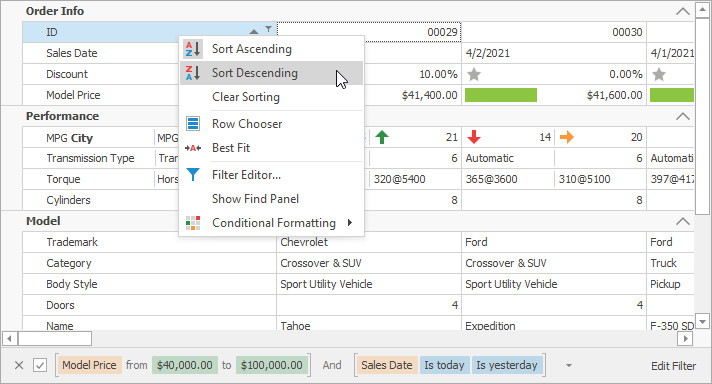712x384 pixels.
Task: Click the star icon beside 0.00% discount
Action: (474, 74)
